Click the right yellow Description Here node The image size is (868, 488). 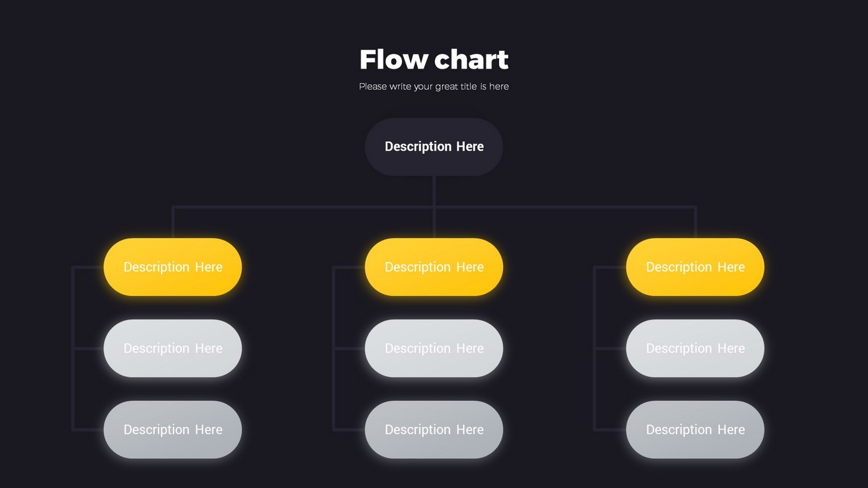tap(695, 267)
